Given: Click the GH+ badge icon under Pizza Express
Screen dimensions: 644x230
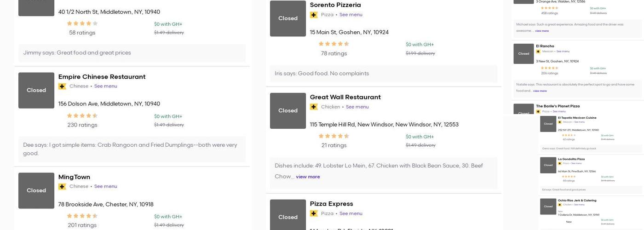Looking at the screenshot, I should coord(314,214).
